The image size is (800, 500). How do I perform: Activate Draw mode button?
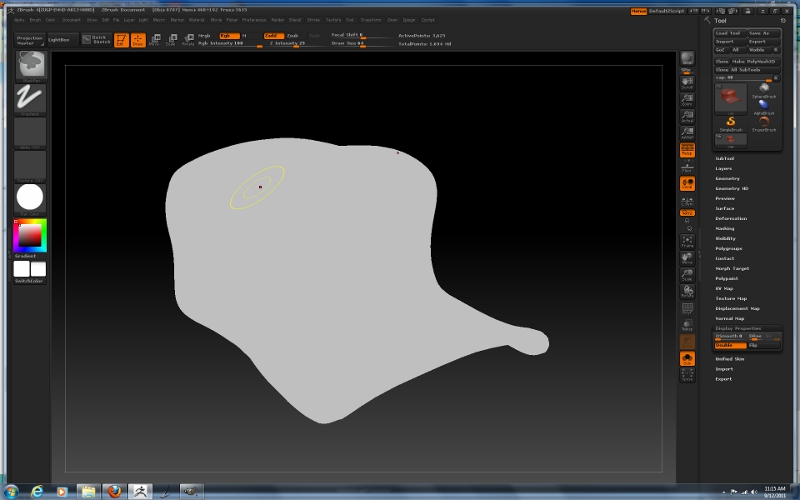(138, 40)
